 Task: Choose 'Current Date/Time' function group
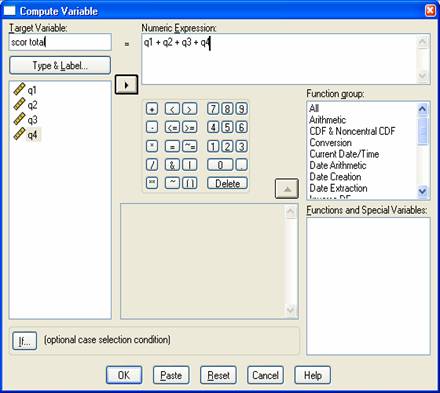(x=344, y=154)
